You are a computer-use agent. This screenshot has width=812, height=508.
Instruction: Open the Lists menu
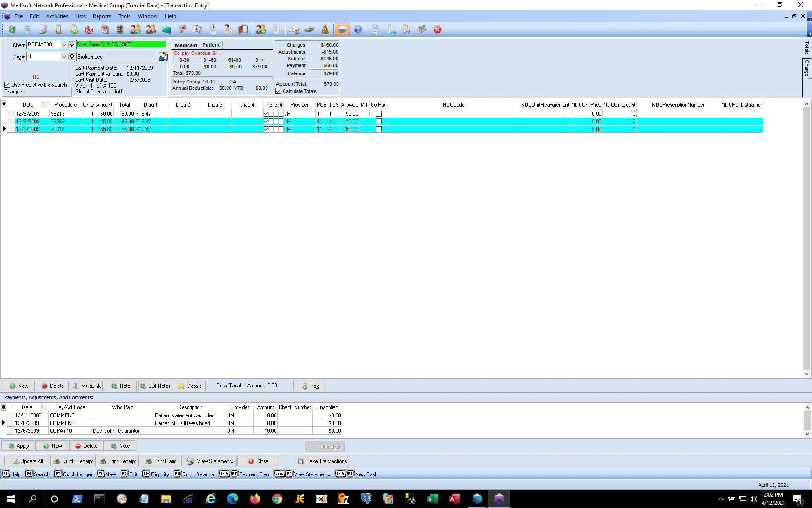[80, 16]
